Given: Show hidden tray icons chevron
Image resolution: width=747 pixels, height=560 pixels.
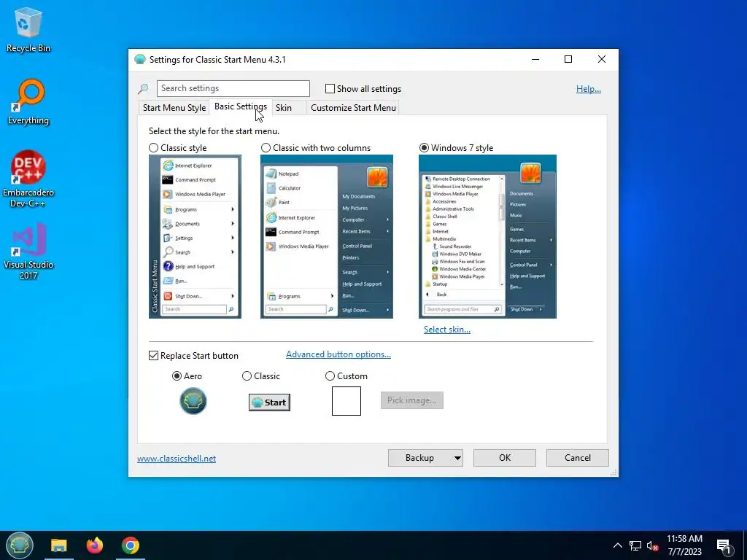Looking at the screenshot, I should (617, 545).
